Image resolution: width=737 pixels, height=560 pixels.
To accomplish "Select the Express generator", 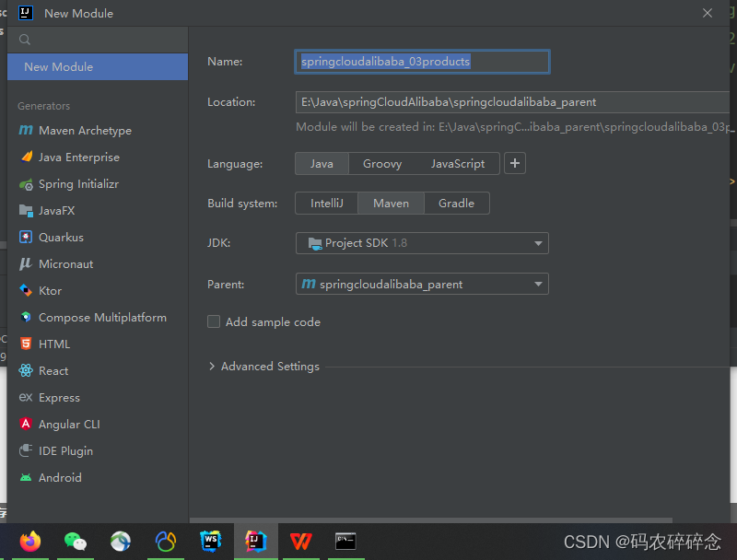I will (x=98, y=398).
